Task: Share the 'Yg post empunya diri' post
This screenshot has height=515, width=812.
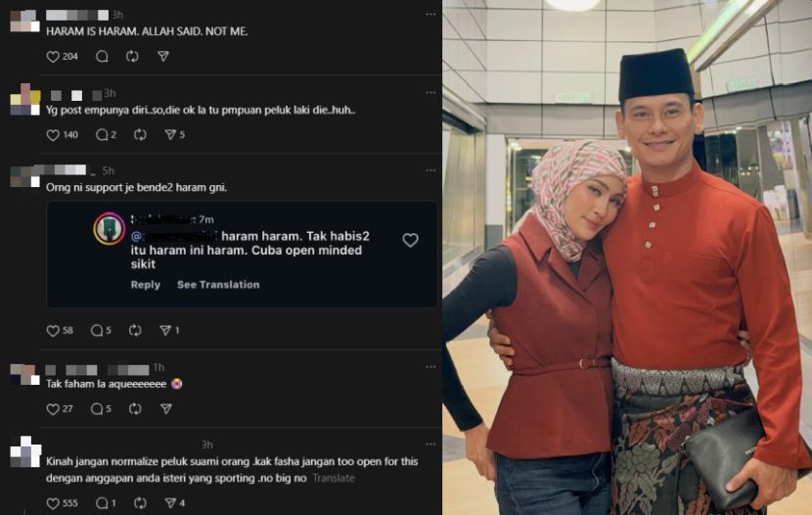Action: 174,135
